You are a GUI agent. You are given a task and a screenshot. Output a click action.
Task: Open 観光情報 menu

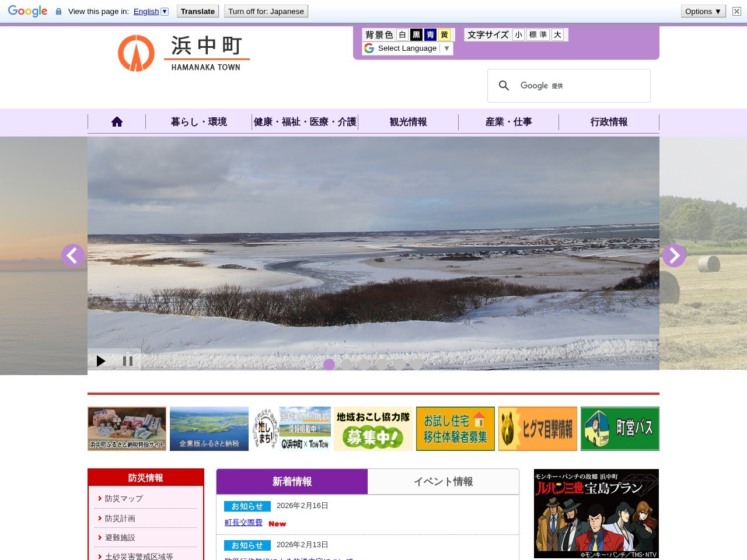pos(409,122)
